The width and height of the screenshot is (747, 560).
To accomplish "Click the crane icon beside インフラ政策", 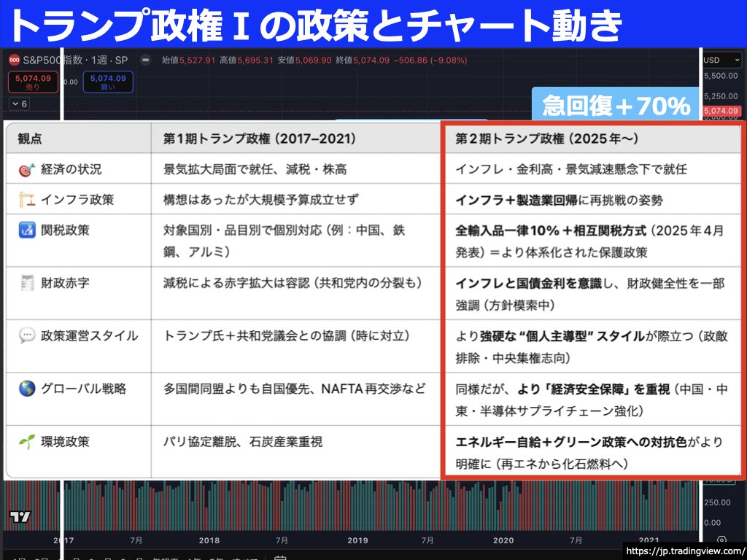I will [x=27, y=200].
